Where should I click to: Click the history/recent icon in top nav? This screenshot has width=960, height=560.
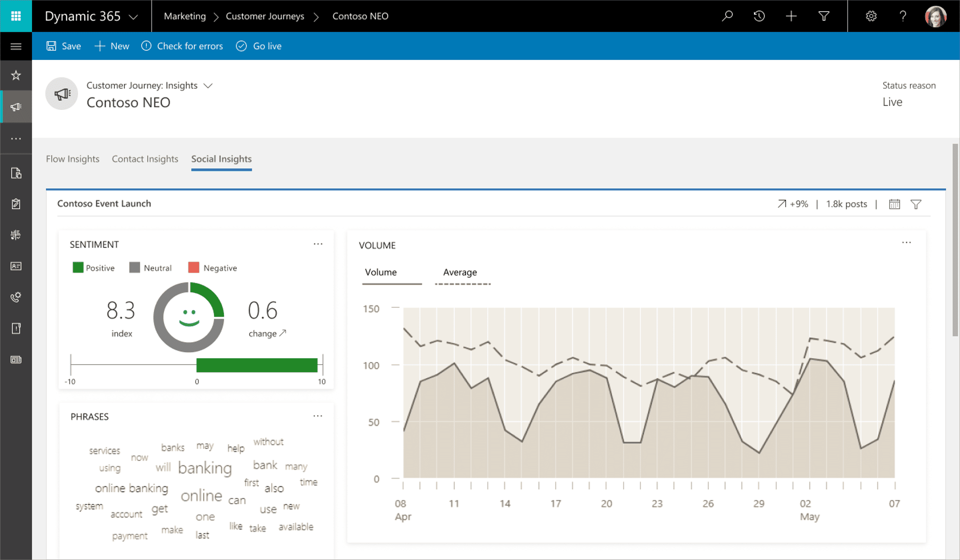pyautogui.click(x=759, y=16)
